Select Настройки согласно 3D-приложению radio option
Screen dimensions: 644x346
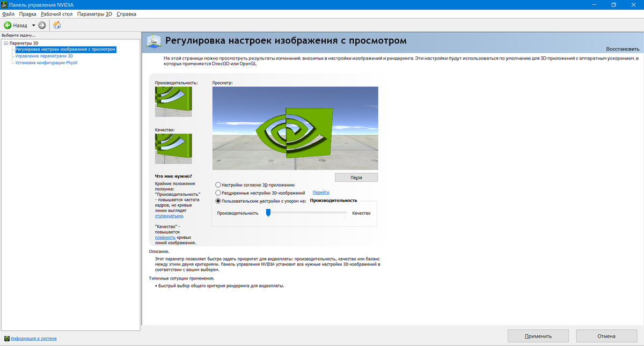click(x=218, y=185)
